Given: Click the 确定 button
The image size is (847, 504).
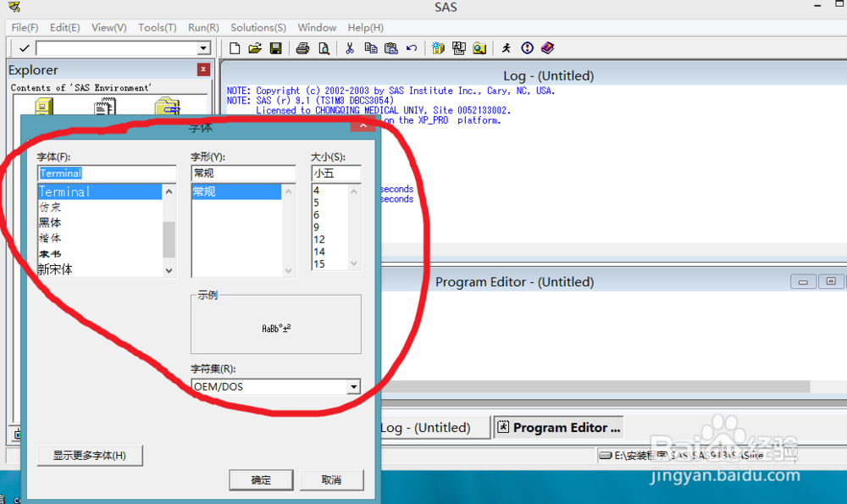Looking at the screenshot, I should point(261,479).
